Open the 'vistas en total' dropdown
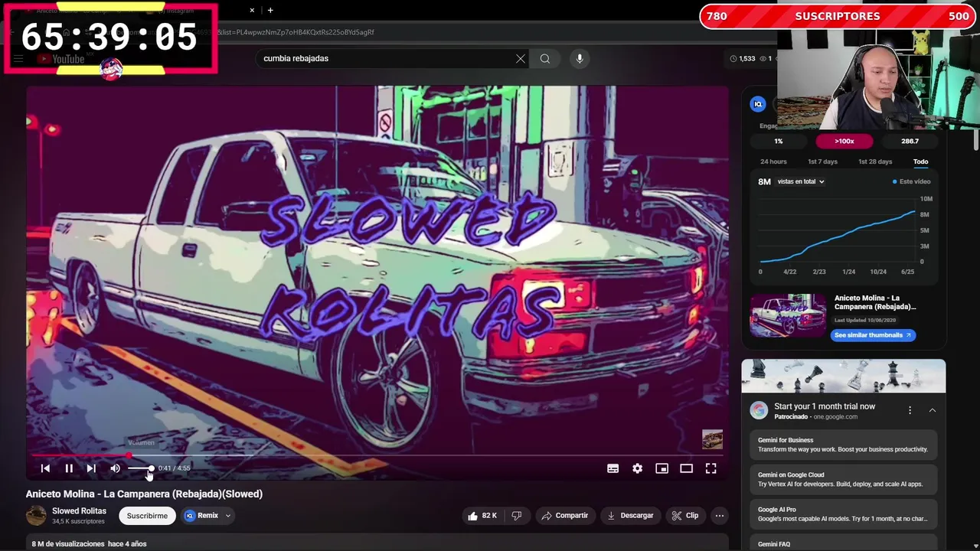 pyautogui.click(x=801, y=181)
